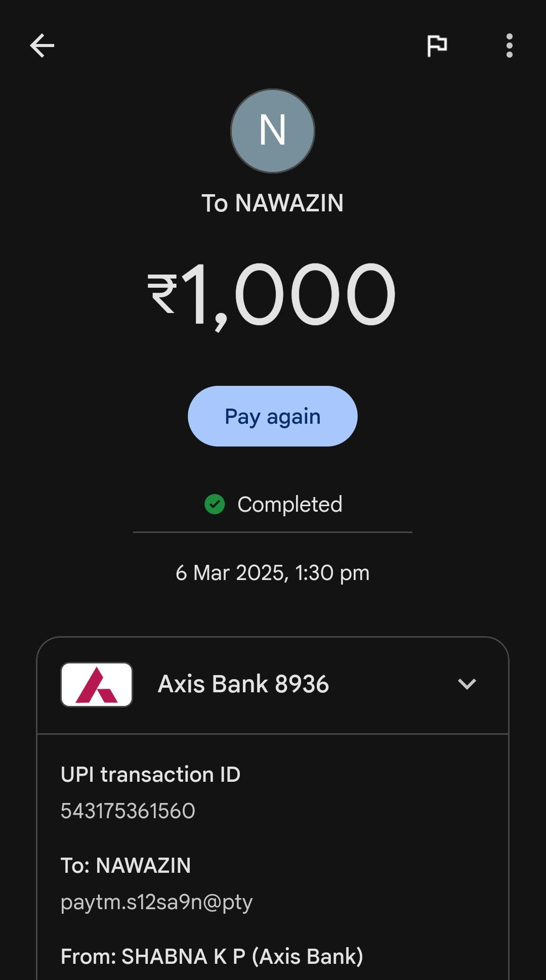Click the divider line below Completed
Viewport: 546px width, 980px height.
pyautogui.click(x=273, y=532)
